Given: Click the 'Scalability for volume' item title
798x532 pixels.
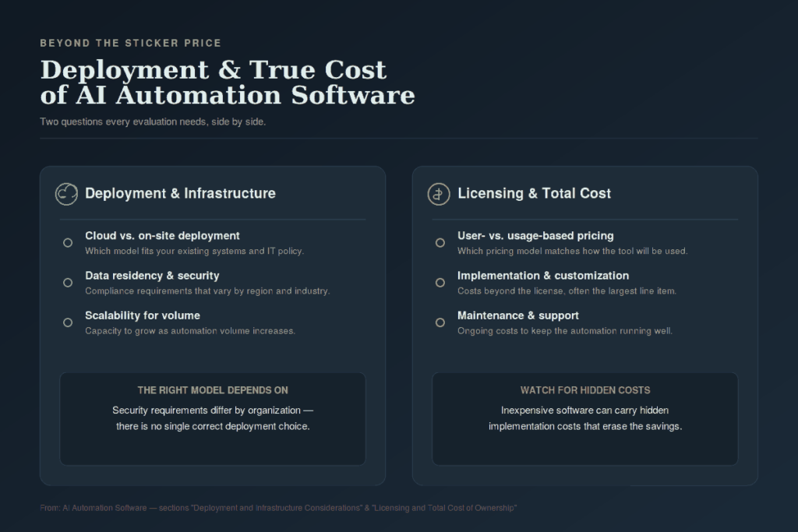Looking at the screenshot, I should pos(143,315).
